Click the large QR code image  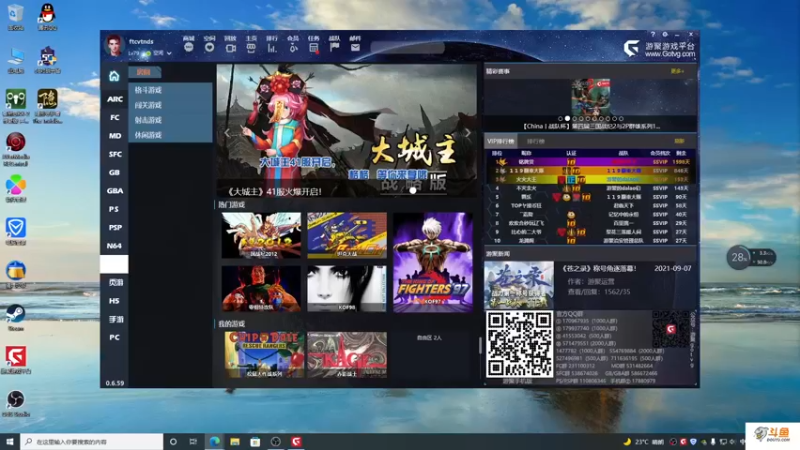tap(519, 344)
